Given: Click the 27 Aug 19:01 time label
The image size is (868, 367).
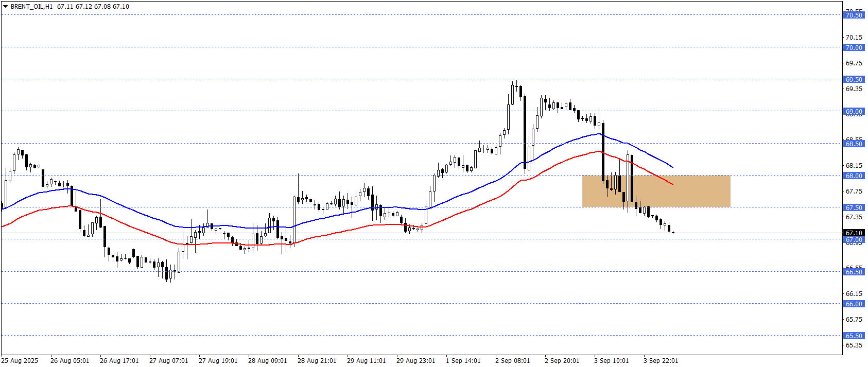Looking at the screenshot, I should 218,361.
